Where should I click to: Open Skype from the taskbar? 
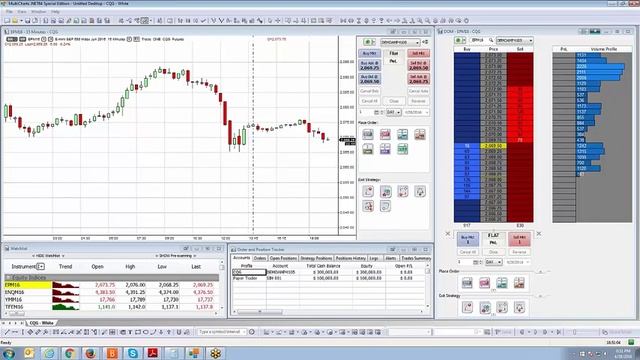133,353
